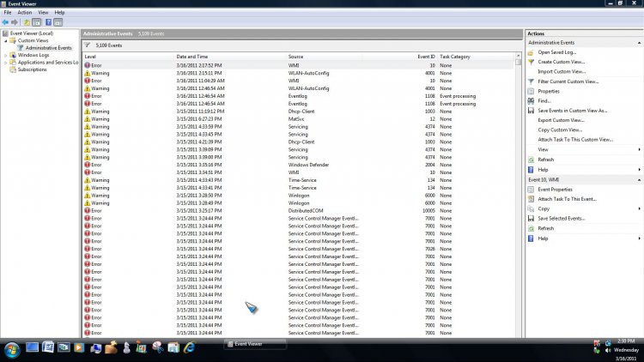This screenshot has width=644, height=362.
Task: Open Windows Media Player taskbar icon
Action: click(79, 347)
